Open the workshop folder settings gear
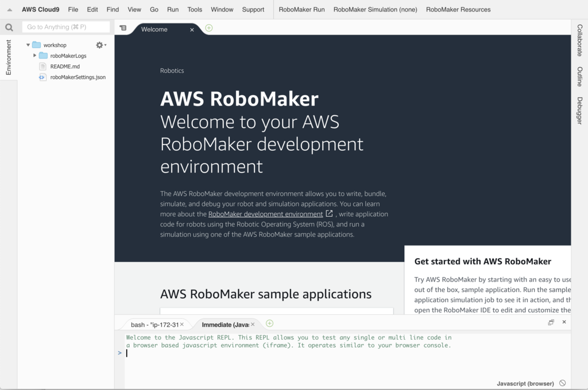Image resolution: width=588 pixels, height=390 pixels. [100, 45]
